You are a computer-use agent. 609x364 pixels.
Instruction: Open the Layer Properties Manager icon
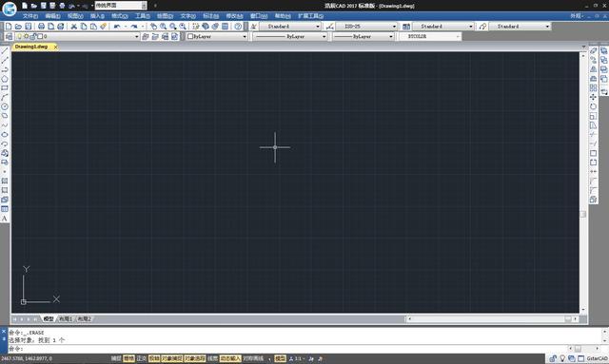tap(9, 36)
